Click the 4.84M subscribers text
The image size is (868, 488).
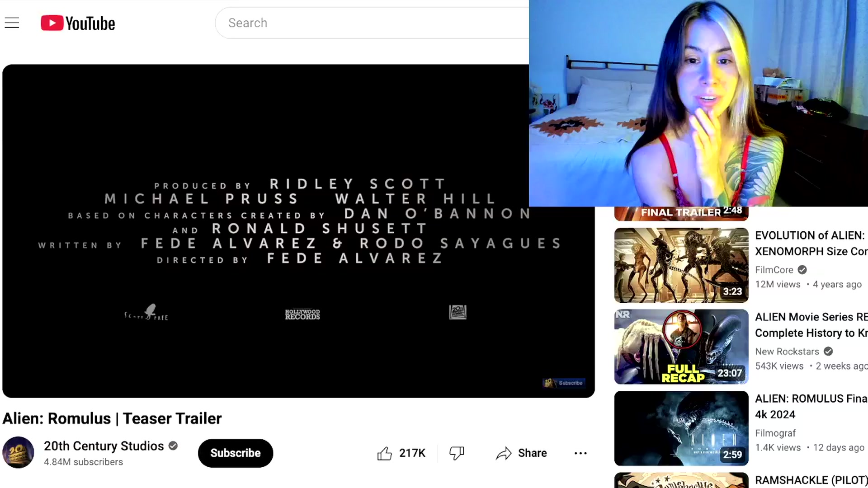[83, 462]
